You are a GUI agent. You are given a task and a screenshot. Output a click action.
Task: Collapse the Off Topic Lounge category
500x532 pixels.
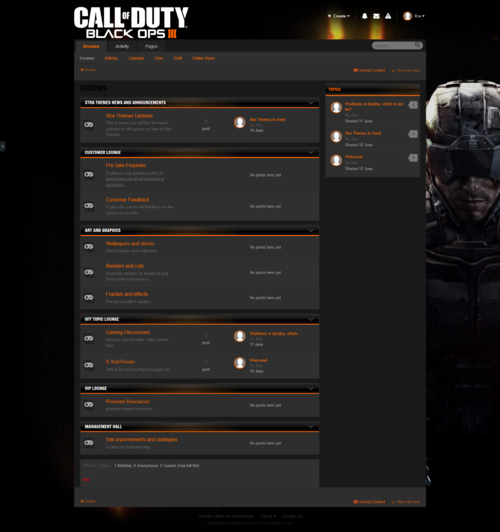pyautogui.click(x=311, y=319)
